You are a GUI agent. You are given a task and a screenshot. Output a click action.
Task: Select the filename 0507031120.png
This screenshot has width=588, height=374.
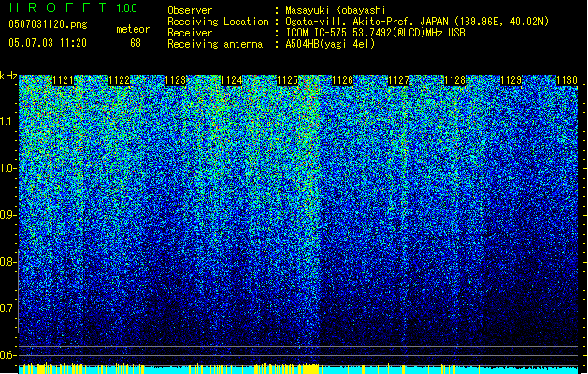coord(48,24)
